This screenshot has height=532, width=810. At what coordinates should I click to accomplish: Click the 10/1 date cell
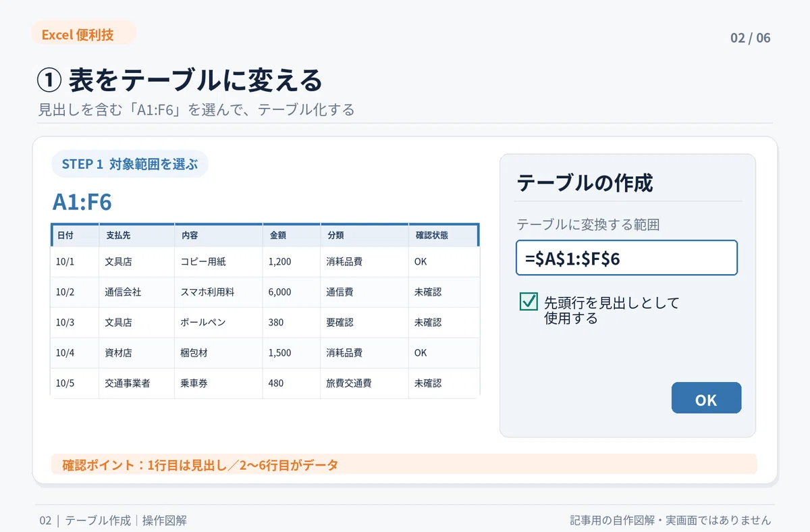[76, 262]
